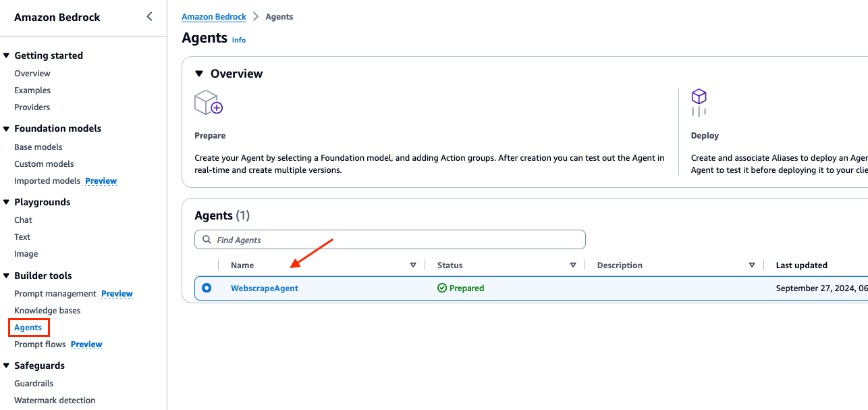Screen dimensions: 868x410
Task: Sort by the Description column arrow
Action: pos(752,265)
